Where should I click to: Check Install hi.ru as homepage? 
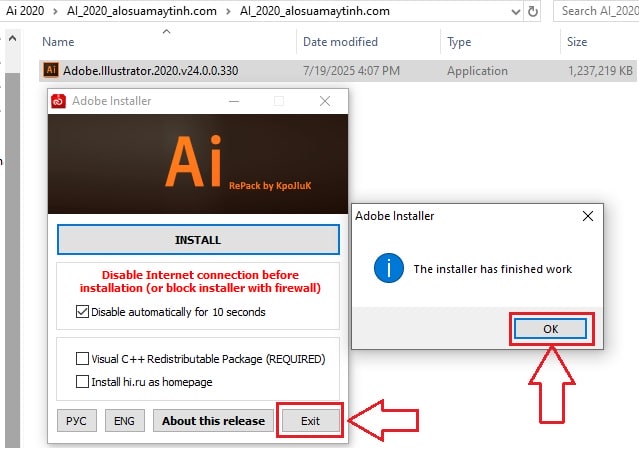(82, 382)
